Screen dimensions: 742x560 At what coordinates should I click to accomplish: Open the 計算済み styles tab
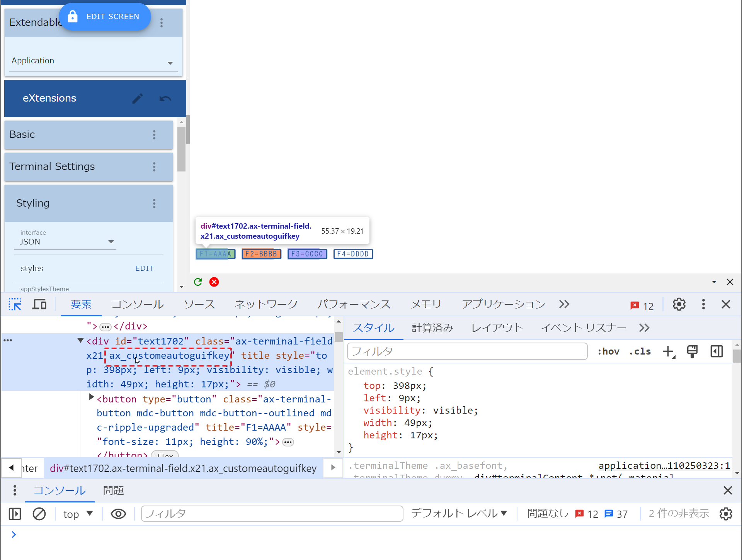[x=432, y=328]
